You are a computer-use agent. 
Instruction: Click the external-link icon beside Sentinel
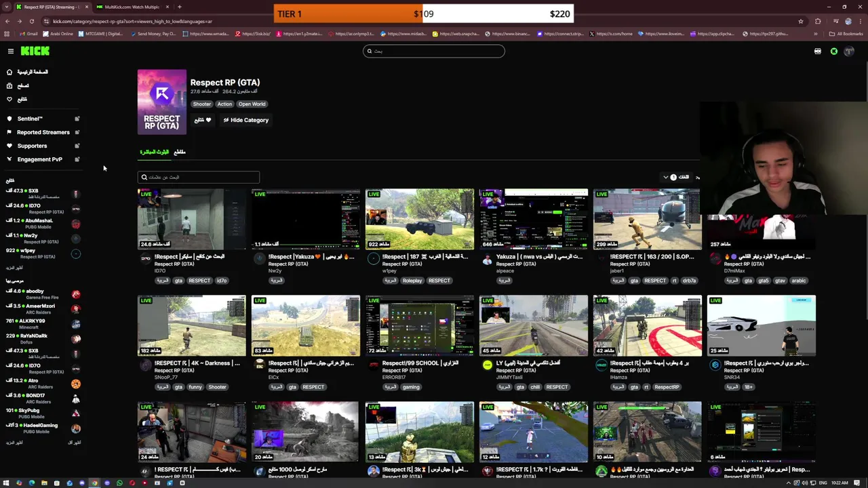(77, 119)
